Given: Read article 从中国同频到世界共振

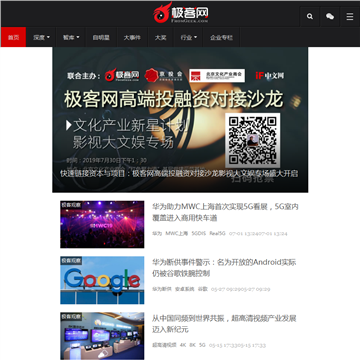Looking at the screenshot, I should (224, 324).
